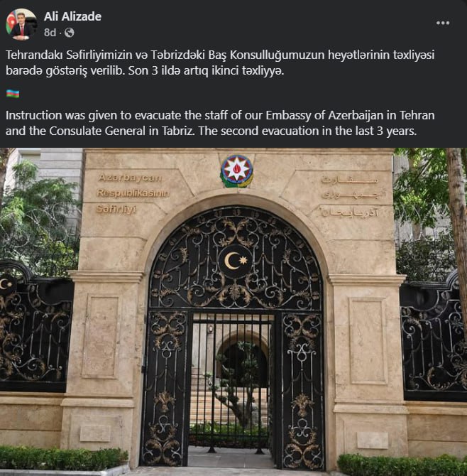Image resolution: width=467 pixels, height=476 pixels.
Task: Click the crescent and star gate emblem
Action: click(236, 261)
